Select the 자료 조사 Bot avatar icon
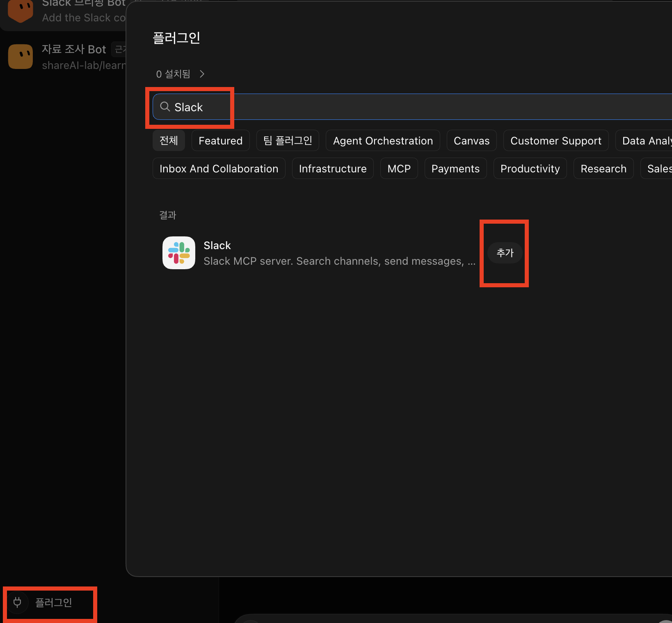The image size is (672, 623). (x=21, y=57)
